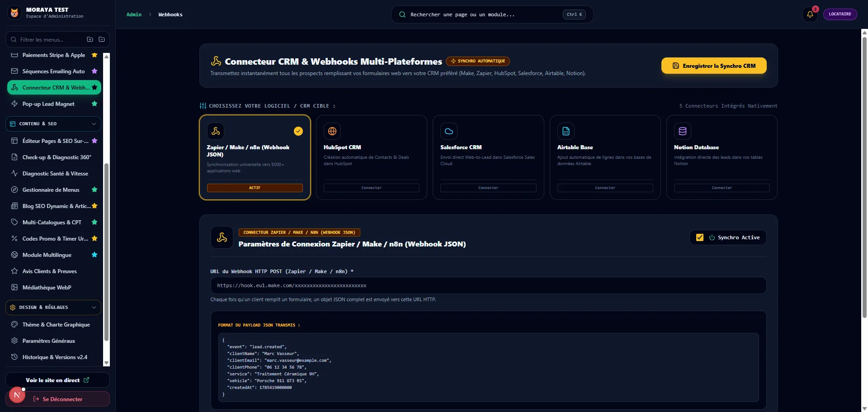The height and width of the screenshot is (412, 868).
Task: Connect Notion Database
Action: 722,188
